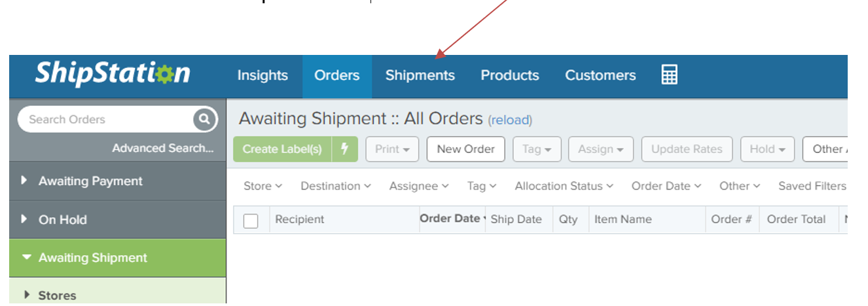Click the search magnifier icon
Image resolution: width=868 pixels, height=306 pixels.
pos(204,119)
